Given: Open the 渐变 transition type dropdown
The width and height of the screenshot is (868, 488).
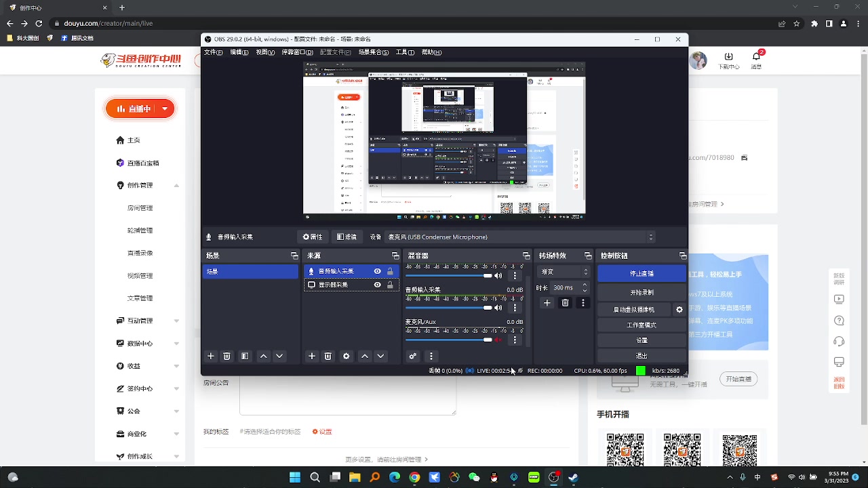Looking at the screenshot, I should point(564,272).
